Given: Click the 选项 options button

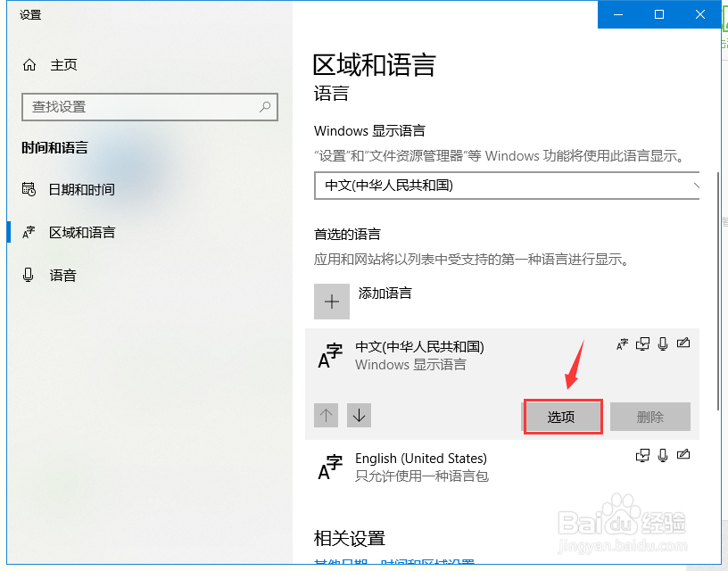Looking at the screenshot, I should click(562, 416).
